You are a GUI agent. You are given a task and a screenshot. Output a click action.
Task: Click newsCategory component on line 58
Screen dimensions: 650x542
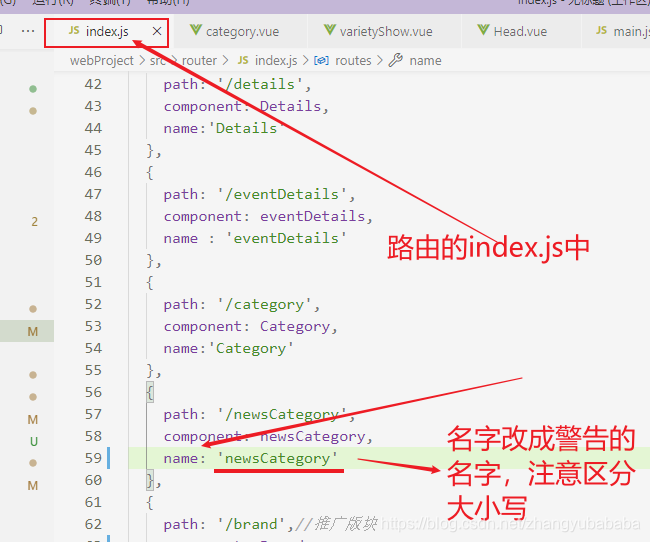(x=312, y=436)
